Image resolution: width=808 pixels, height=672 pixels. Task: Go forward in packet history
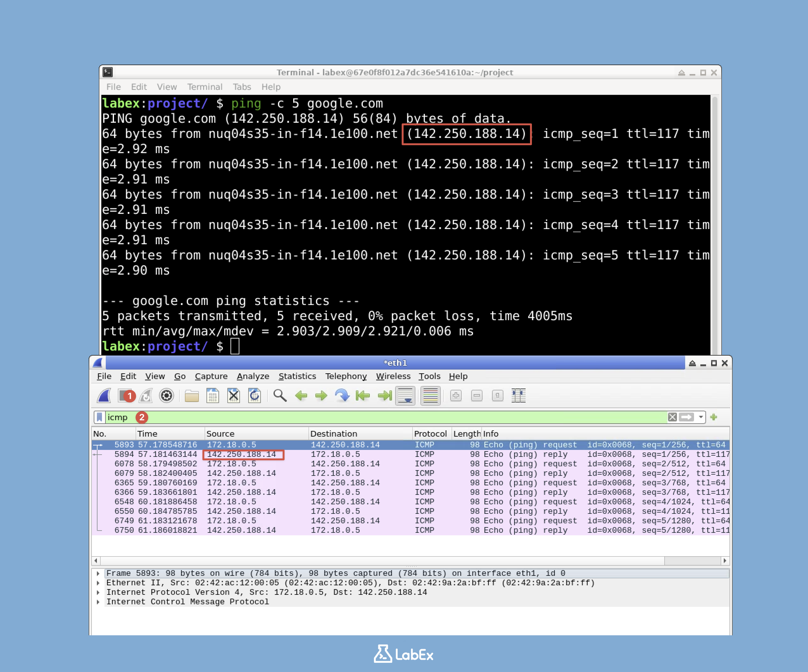321,395
